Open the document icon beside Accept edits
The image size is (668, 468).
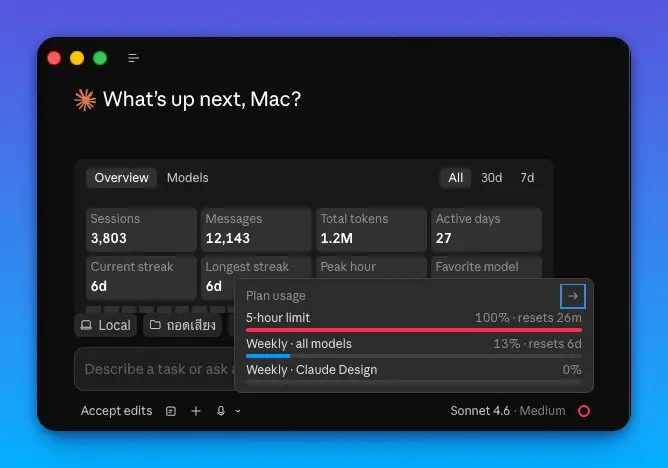click(171, 411)
